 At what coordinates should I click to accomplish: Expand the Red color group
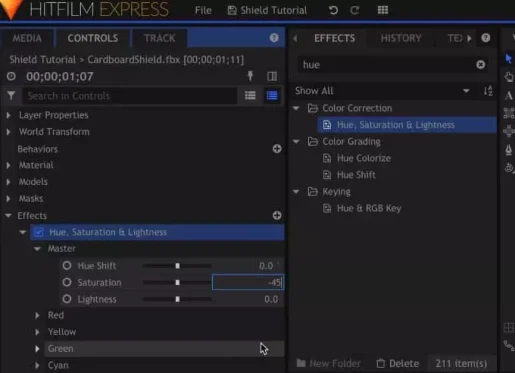[37, 315]
